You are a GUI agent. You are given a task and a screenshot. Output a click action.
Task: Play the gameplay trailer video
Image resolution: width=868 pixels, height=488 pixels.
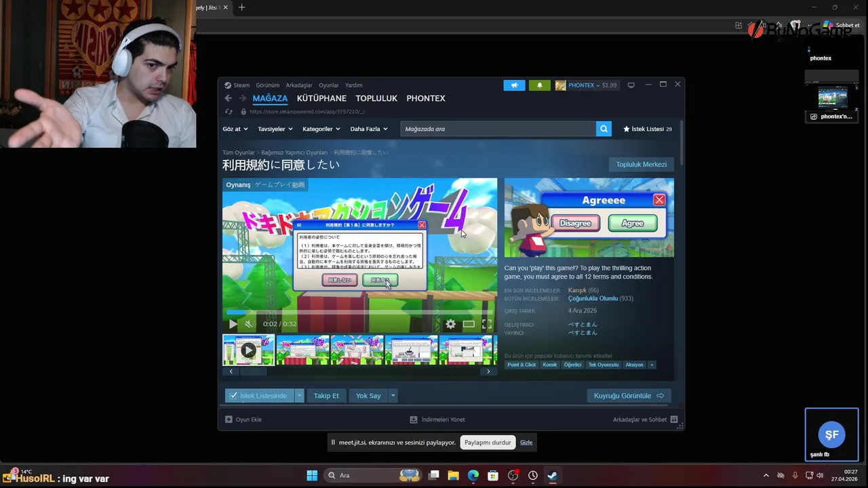(x=233, y=324)
